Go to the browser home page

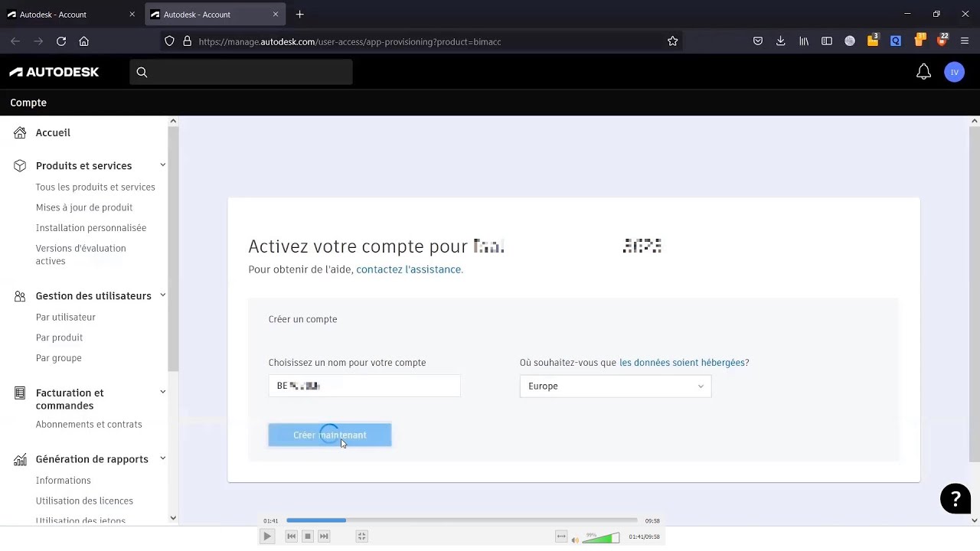click(x=84, y=41)
